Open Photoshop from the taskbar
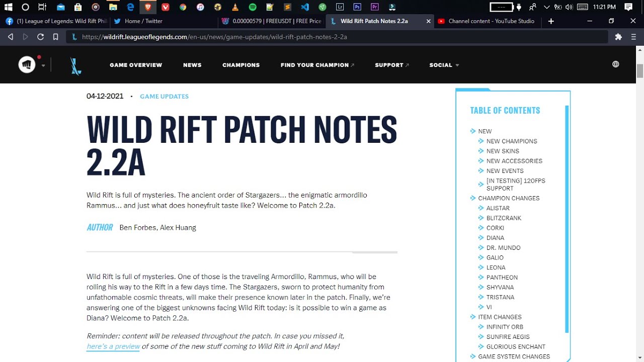Screen dimensions: 644x362 pyautogui.click(x=357, y=7)
